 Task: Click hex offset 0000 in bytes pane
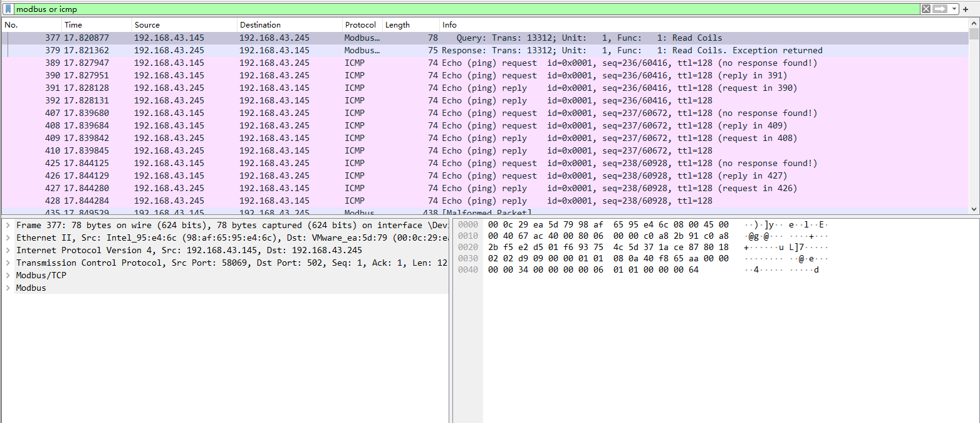467,224
